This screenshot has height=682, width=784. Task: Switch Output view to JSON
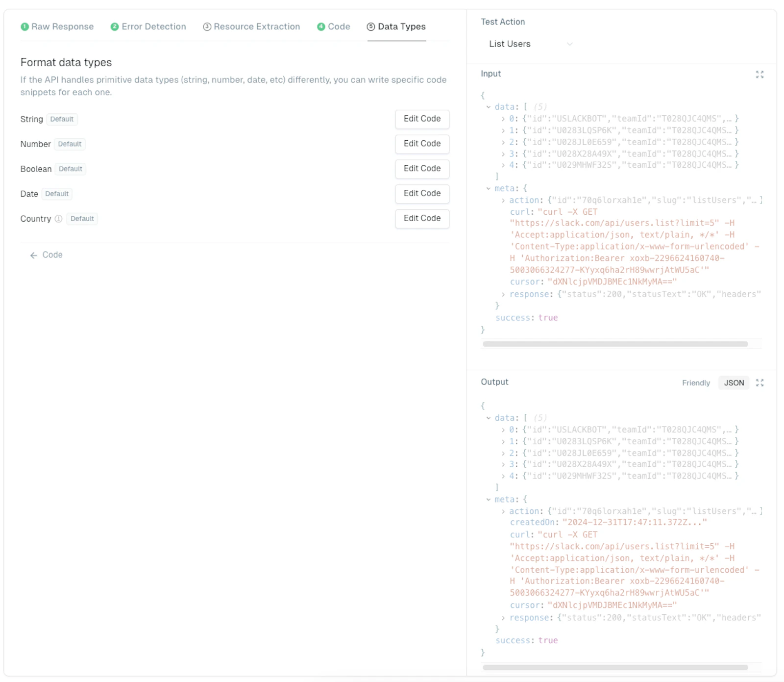tap(734, 383)
